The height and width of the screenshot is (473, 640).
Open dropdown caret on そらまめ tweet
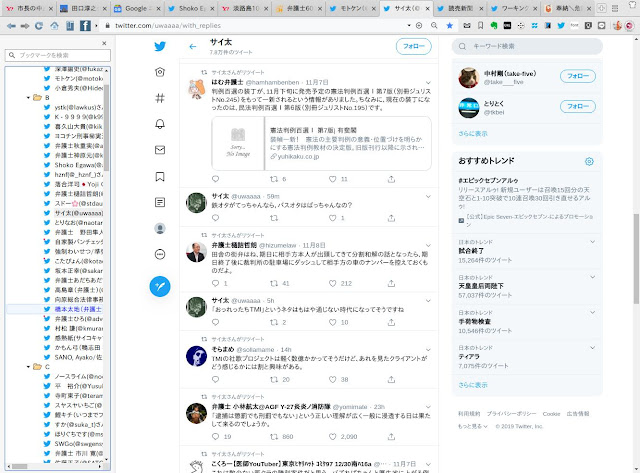tap(428, 350)
